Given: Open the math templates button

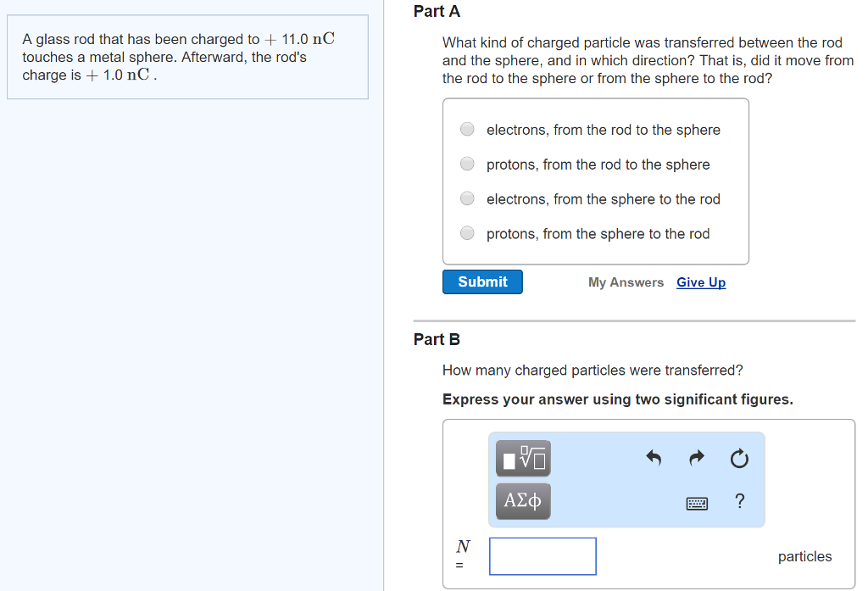Looking at the screenshot, I should 523,459.
